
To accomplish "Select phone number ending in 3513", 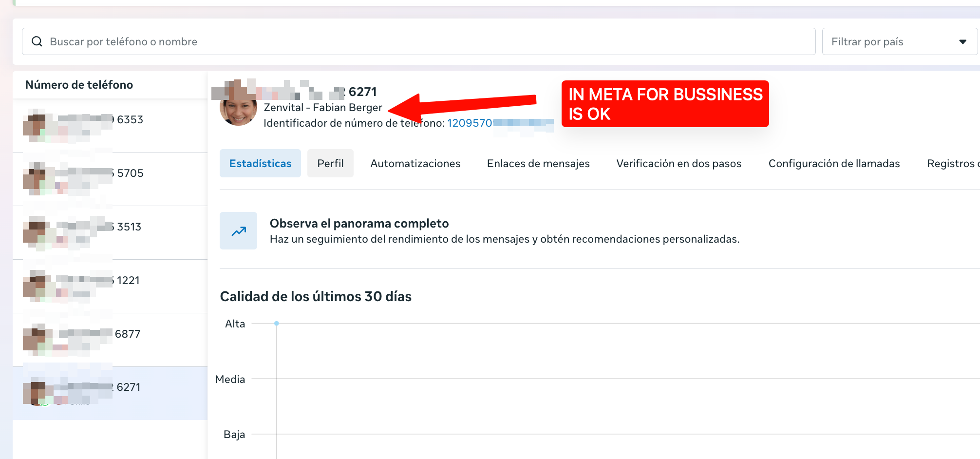I will coord(110,233).
